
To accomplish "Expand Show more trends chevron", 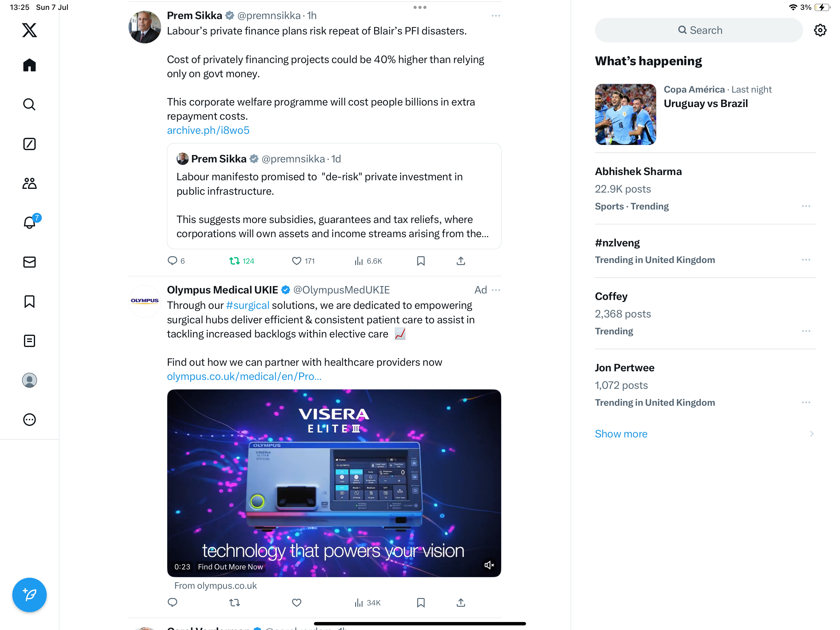I will (811, 434).
